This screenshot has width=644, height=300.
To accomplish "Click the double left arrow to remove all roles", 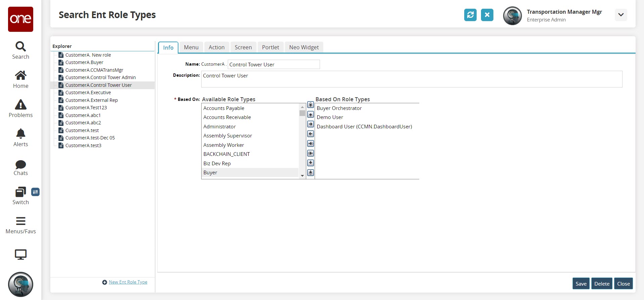I will 311,153.
